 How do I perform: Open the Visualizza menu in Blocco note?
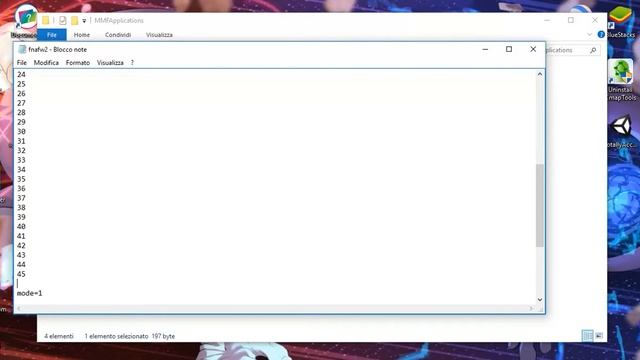click(110, 62)
